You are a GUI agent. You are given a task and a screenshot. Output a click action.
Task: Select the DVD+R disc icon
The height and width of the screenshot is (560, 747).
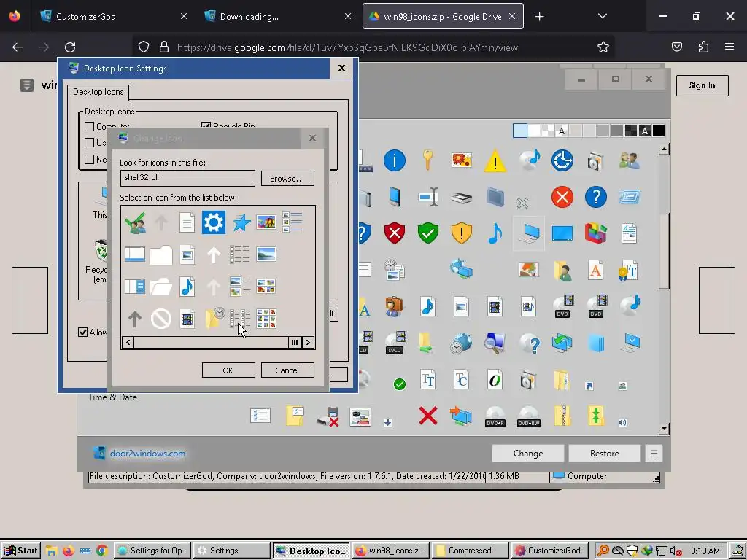[x=495, y=416]
